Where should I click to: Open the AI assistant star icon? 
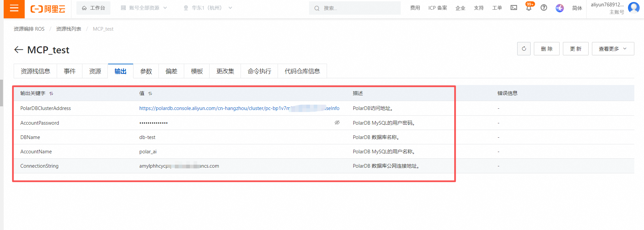(560, 8)
